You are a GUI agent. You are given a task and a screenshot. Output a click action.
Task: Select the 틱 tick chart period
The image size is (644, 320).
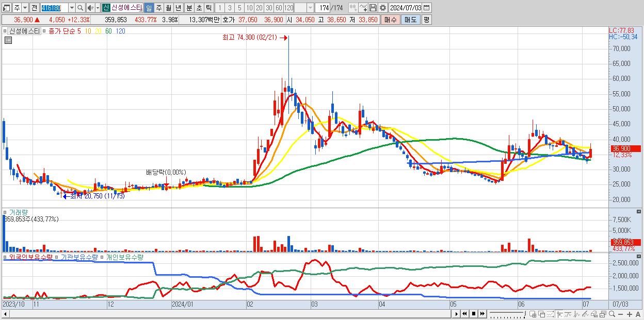tap(208, 8)
